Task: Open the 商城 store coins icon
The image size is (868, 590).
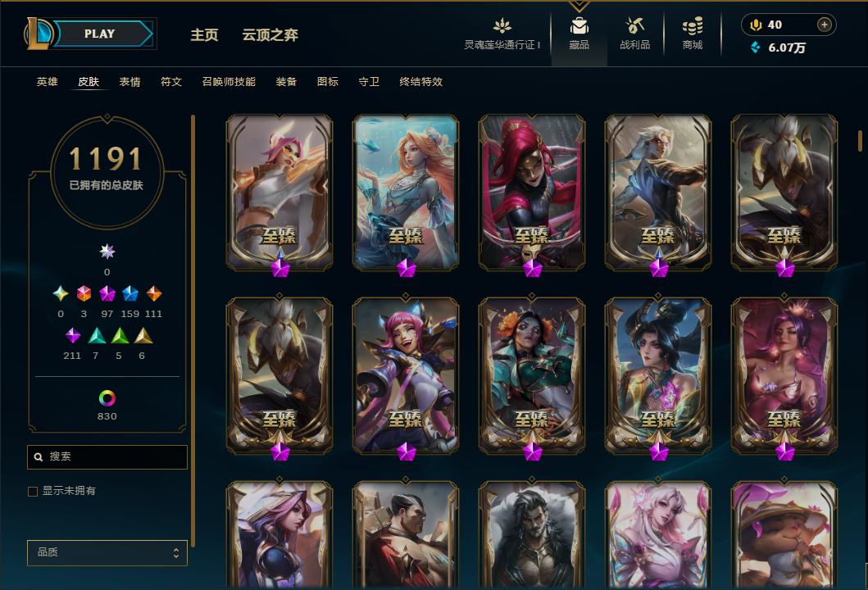Action: [x=693, y=26]
